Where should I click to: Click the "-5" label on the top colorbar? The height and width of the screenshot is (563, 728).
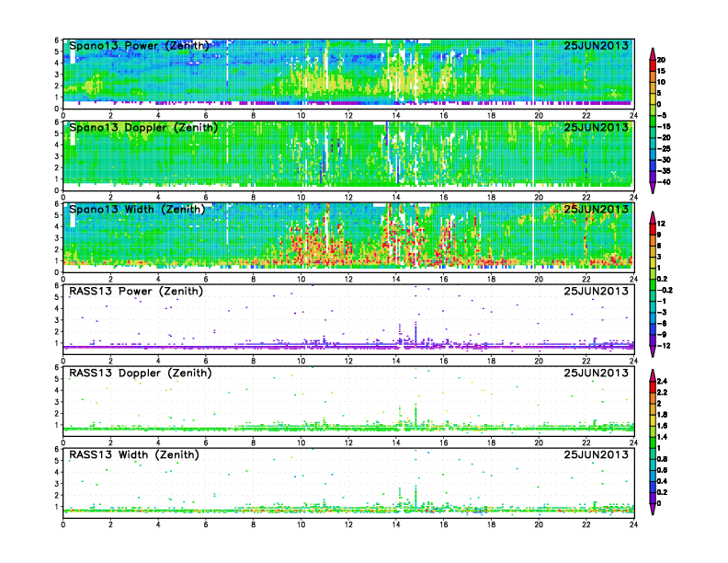[662, 115]
